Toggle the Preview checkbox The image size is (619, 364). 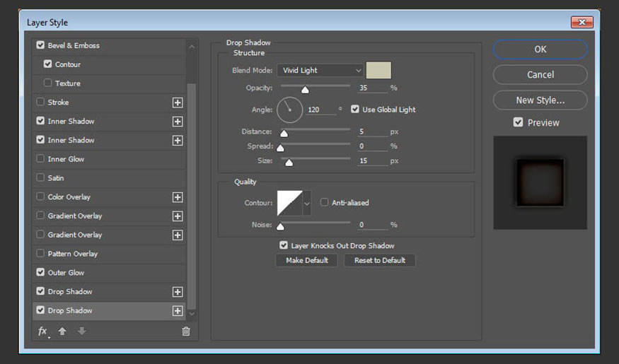tap(518, 122)
